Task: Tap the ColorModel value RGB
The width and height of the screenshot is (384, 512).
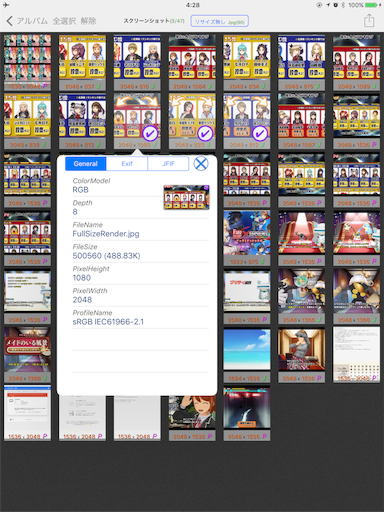Action: pos(80,190)
